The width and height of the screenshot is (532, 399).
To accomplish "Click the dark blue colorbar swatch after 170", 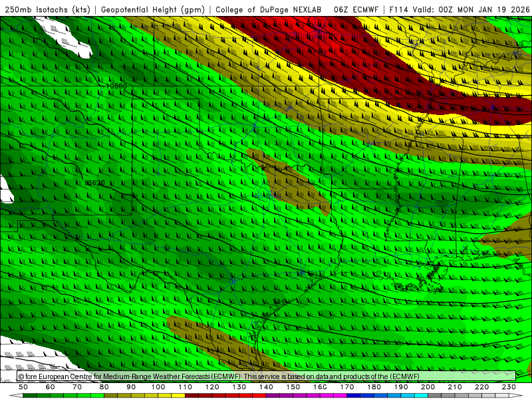I will tap(354, 396).
